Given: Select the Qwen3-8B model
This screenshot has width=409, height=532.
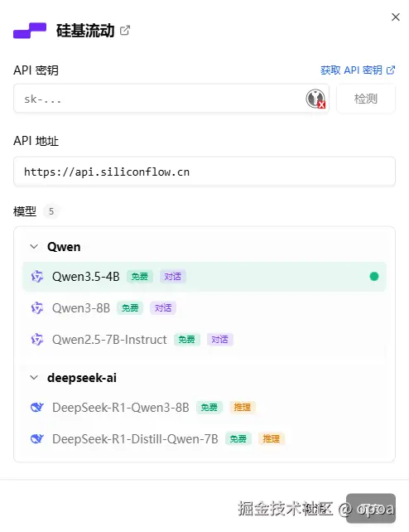Looking at the screenshot, I should (x=204, y=308).
